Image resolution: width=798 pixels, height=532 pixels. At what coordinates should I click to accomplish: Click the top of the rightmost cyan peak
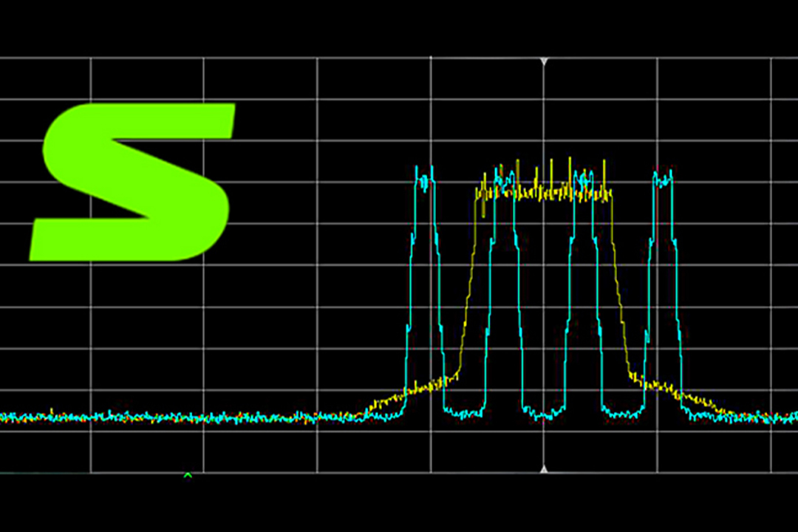pyautogui.click(x=663, y=177)
